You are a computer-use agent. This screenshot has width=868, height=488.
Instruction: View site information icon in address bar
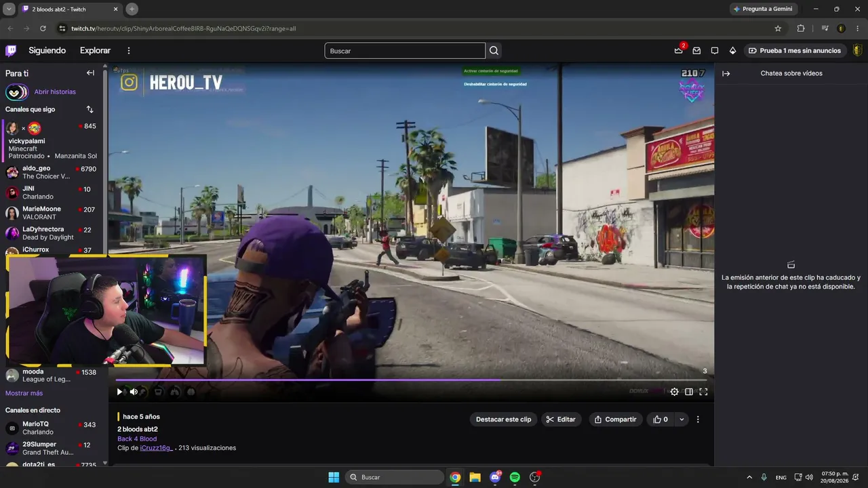coord(62,28)
